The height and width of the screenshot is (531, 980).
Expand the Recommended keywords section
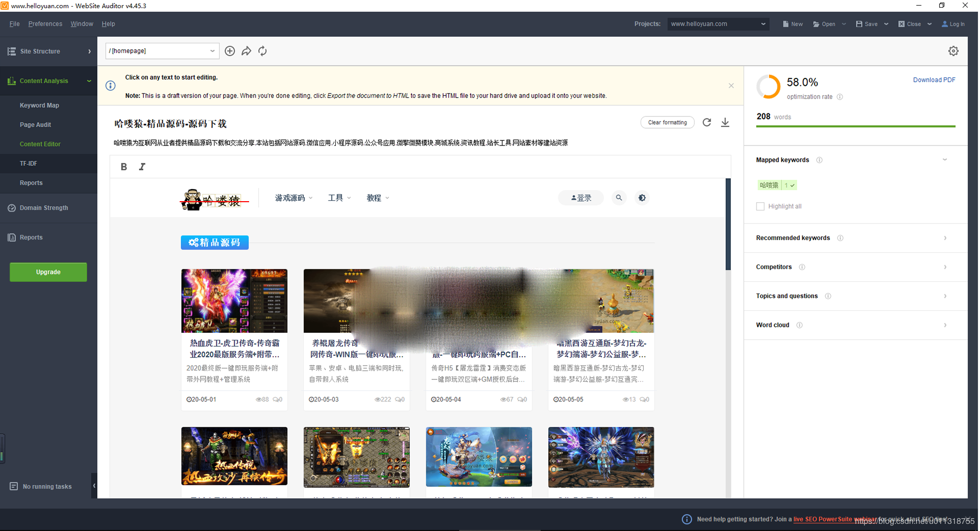coord(945,238)
